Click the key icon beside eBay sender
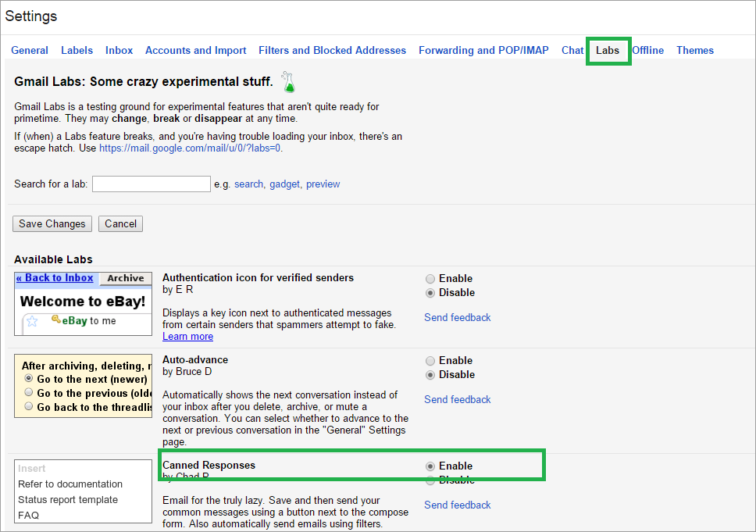 coord(57,320)
